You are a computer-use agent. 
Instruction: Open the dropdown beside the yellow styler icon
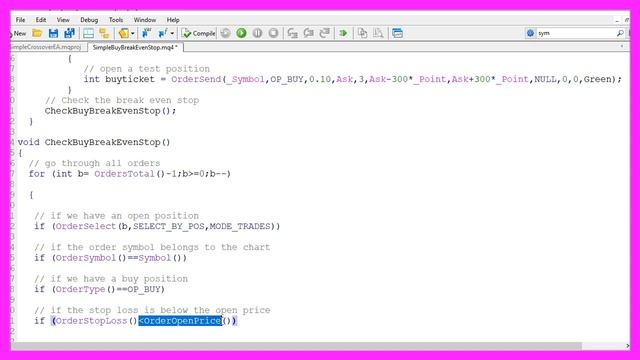133,33
